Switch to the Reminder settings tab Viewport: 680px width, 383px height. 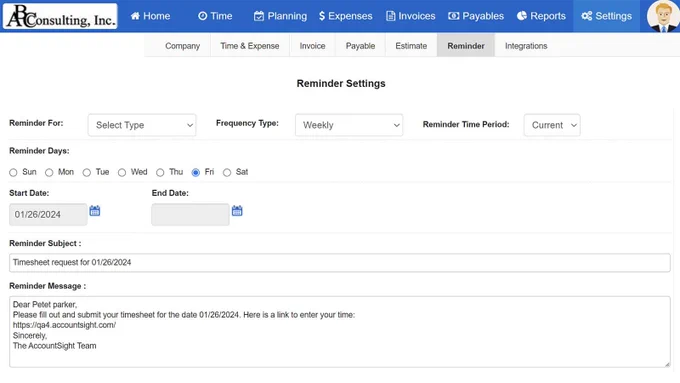click(x=466, y=46)
